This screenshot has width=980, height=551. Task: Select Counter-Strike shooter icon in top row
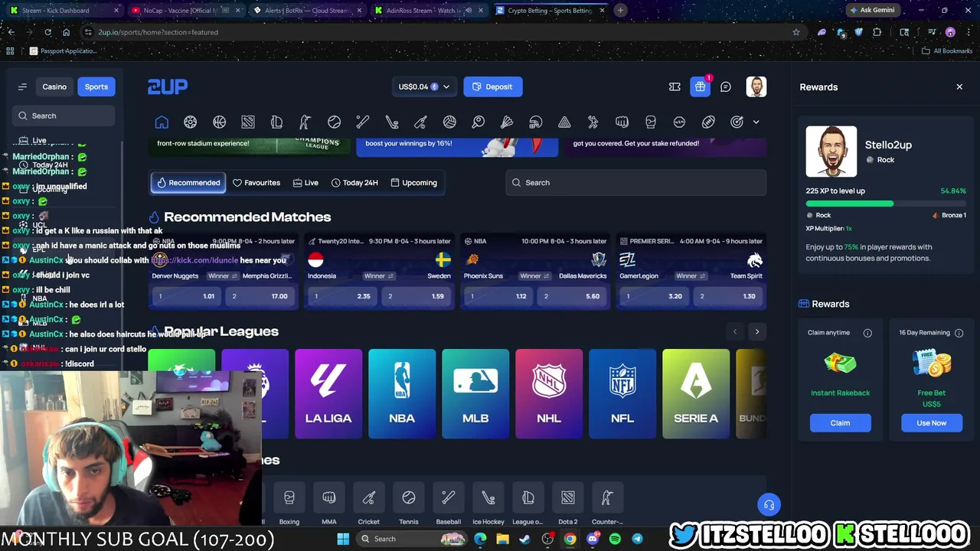pos(305,122)
